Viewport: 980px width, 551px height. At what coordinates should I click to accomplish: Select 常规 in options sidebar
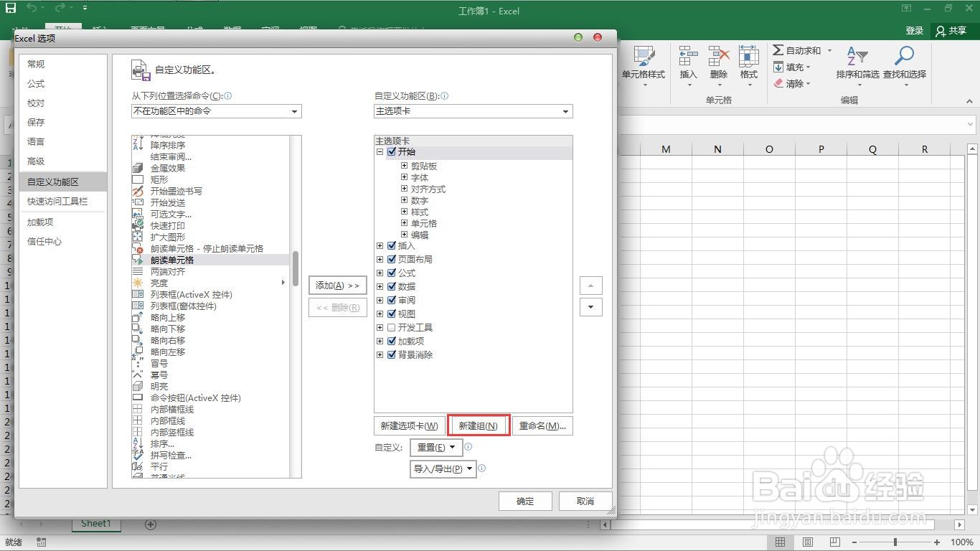coord(62,64)
